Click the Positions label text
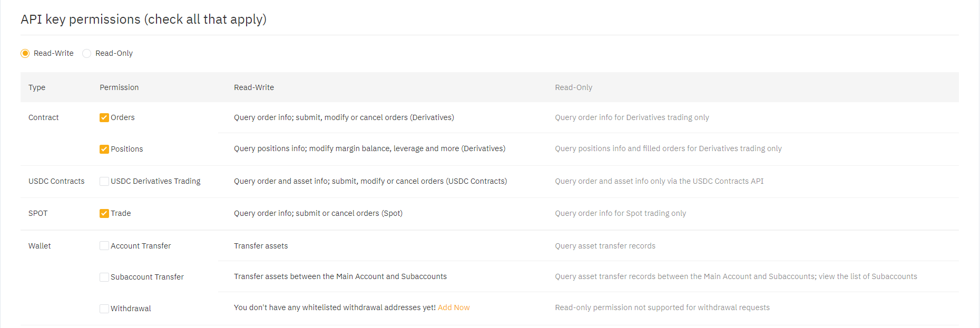Image resolution: width=980 pixels, height=328 pixels. coord(127,149)
